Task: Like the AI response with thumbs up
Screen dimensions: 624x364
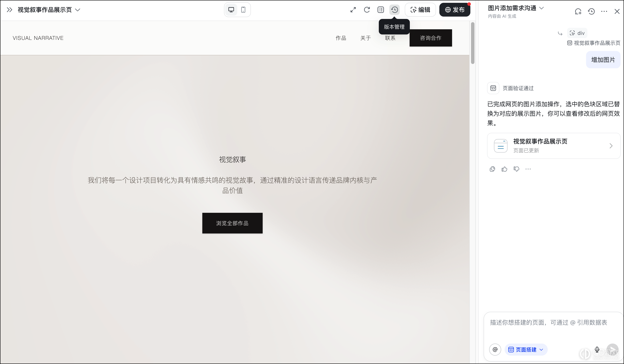Action: pyautogui.click(x=504, y=169)
